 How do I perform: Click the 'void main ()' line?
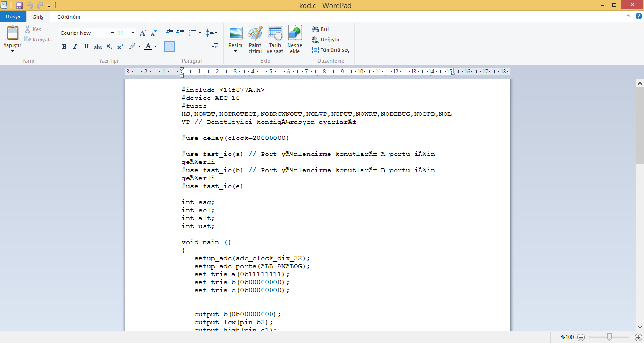pos(206,242)
